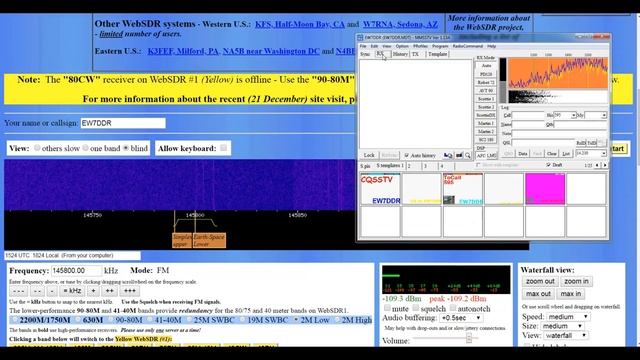
Task: Select the magenta template thumbnail
Action: coord(545,189)
